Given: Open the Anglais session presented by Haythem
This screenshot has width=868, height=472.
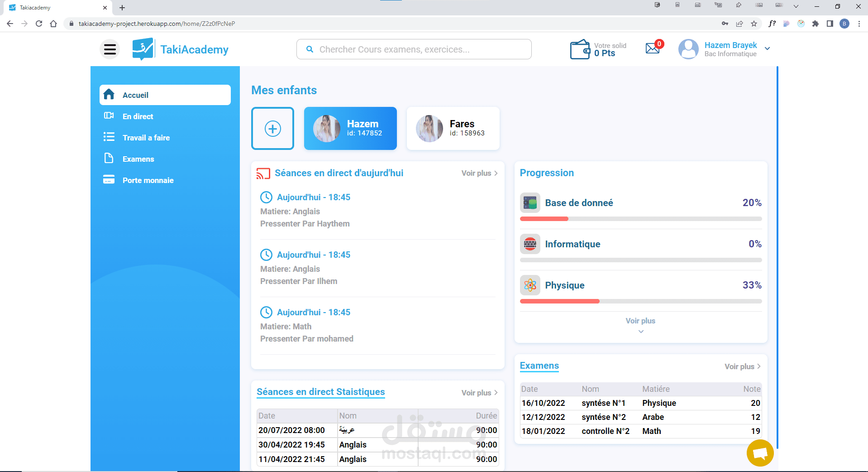Looking at the screenshot, I should (378, 211).
